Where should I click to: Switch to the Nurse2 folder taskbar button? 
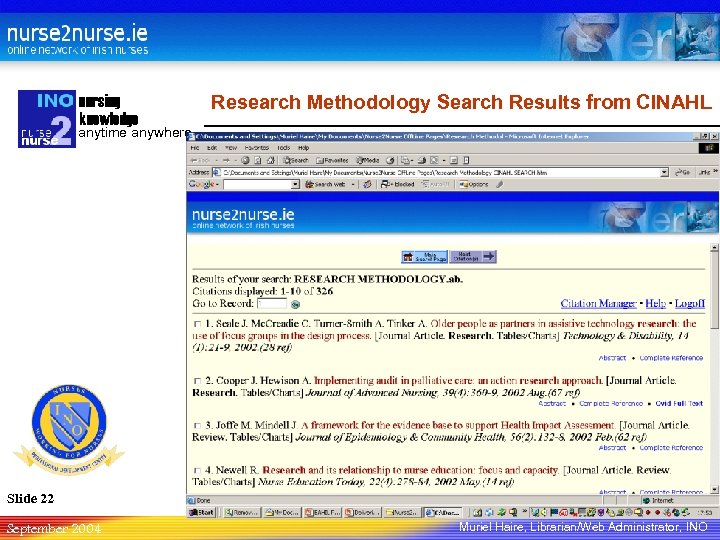403,512
